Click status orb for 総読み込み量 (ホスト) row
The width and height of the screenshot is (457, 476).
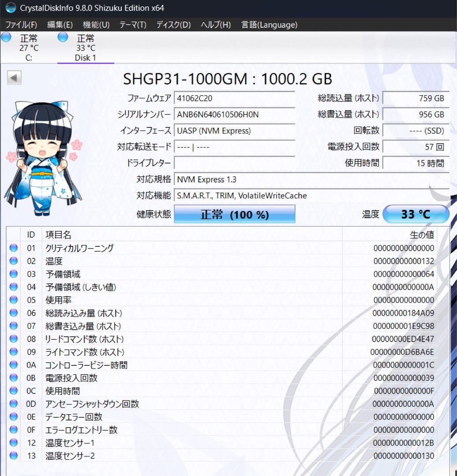[13, 312]
